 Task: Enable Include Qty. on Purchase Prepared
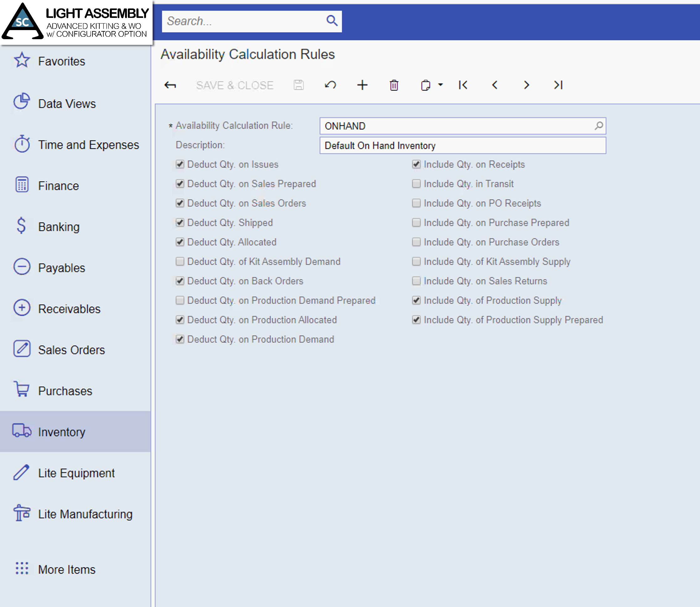[x=416, y=223]
